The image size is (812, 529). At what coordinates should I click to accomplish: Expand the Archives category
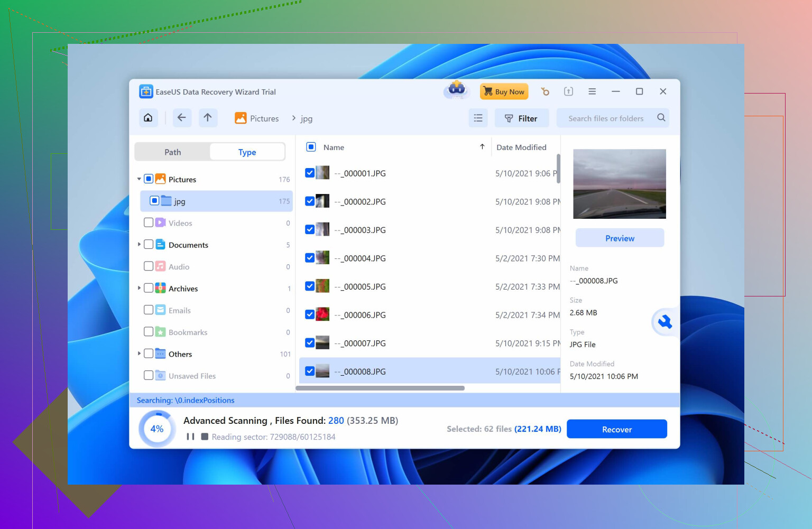[139, 288]
